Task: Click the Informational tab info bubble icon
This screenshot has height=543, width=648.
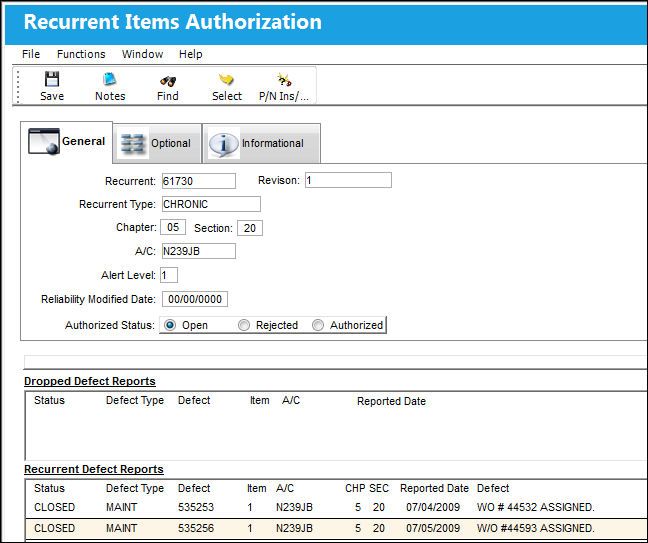Action: click(x=224, y=144)
